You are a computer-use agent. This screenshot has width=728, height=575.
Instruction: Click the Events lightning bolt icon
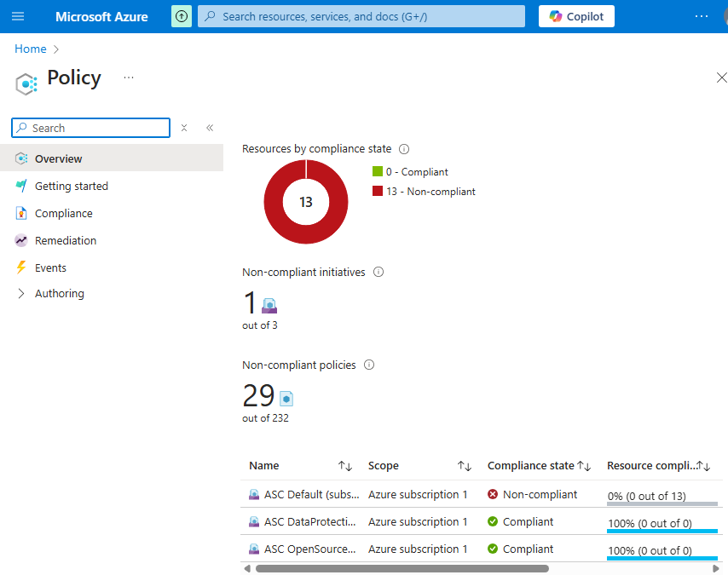[x=21, y=267]
